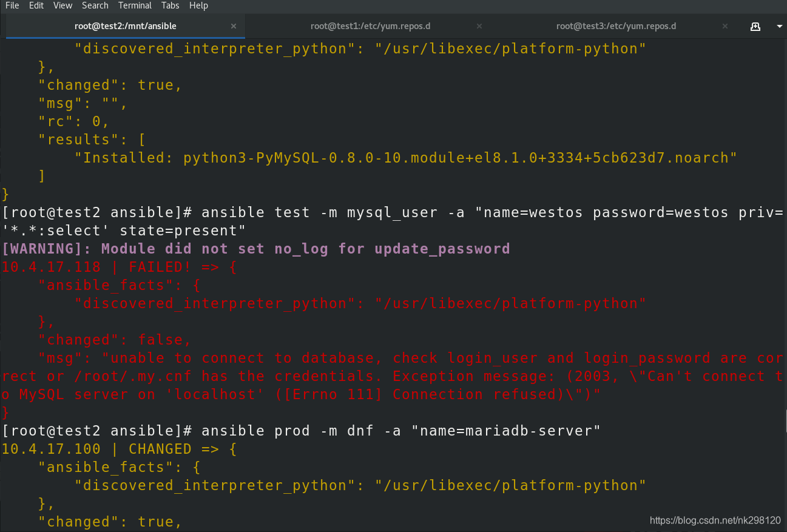Click the mysql_user ansible command line

pos(393,221)
